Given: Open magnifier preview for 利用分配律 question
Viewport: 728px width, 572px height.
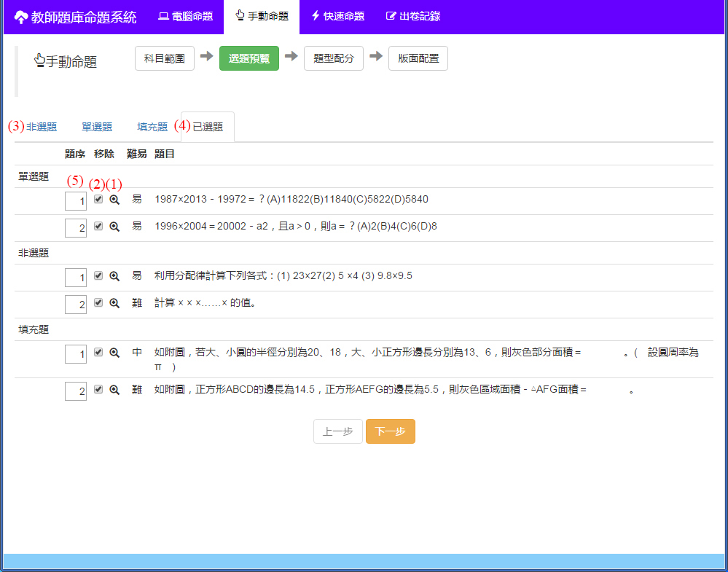Looking at the screenshot, I should (114, 276).
